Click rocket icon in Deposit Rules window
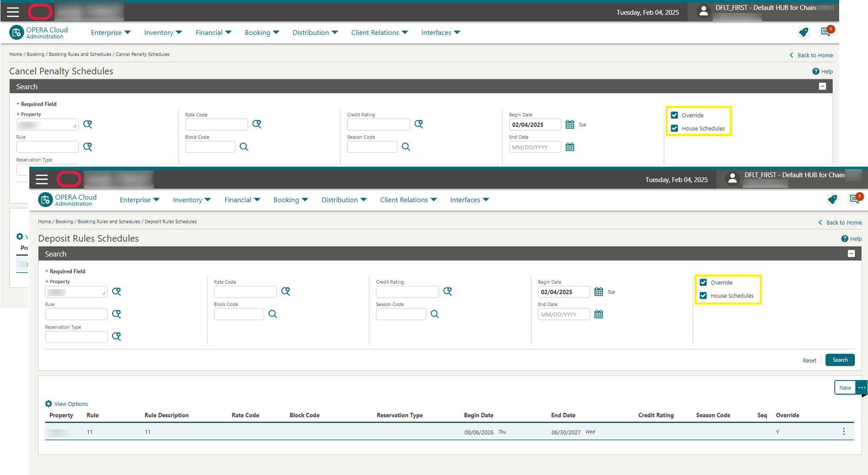Screen dimensions: 868x475 pyautogui.click(x=832, y=199)
